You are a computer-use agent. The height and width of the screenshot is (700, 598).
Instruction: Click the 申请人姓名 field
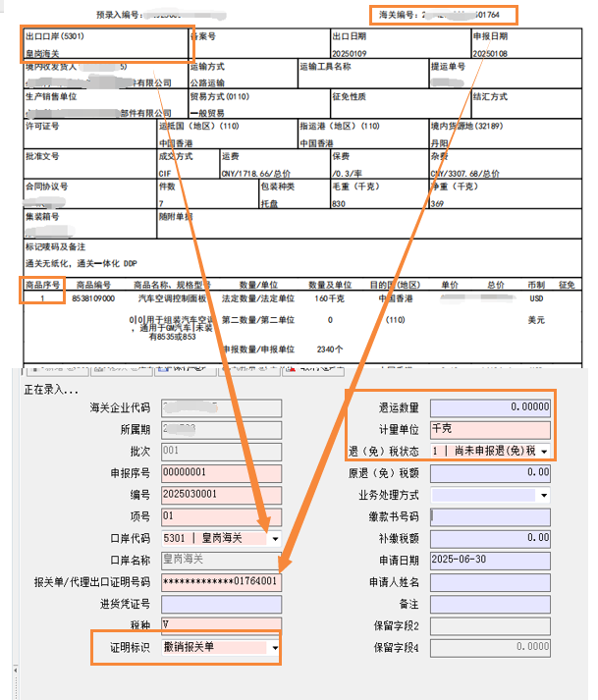(x=490, y=582)
